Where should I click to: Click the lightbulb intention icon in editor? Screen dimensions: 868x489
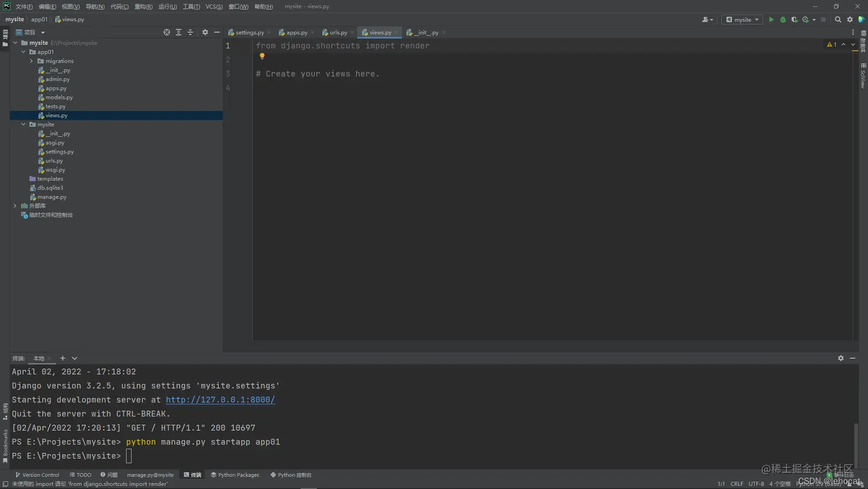click(x=262, y=56)
